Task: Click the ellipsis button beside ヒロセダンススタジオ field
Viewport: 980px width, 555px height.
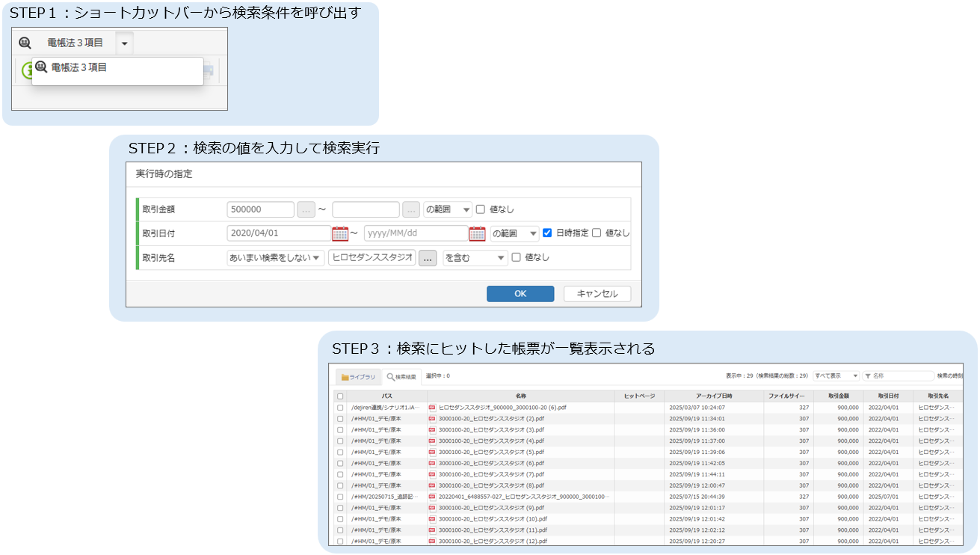Action: pos(427,258)
